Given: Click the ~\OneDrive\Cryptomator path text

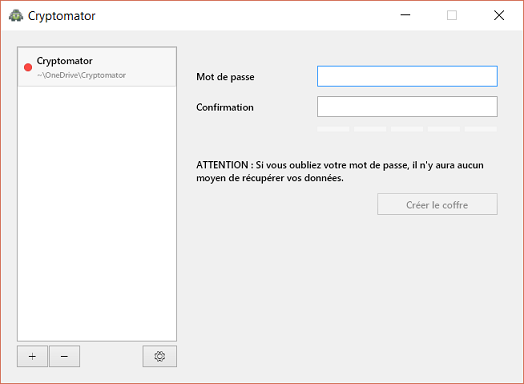Looking at the screenshot, I should point(81,75).
